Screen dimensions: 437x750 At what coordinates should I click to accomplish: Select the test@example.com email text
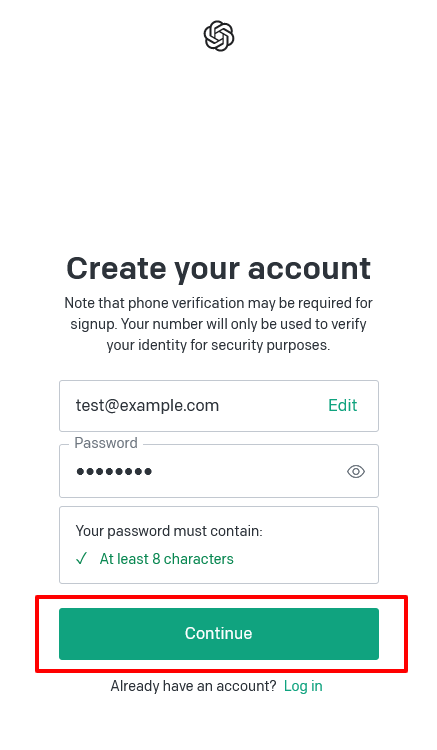(x=147, y=406)
